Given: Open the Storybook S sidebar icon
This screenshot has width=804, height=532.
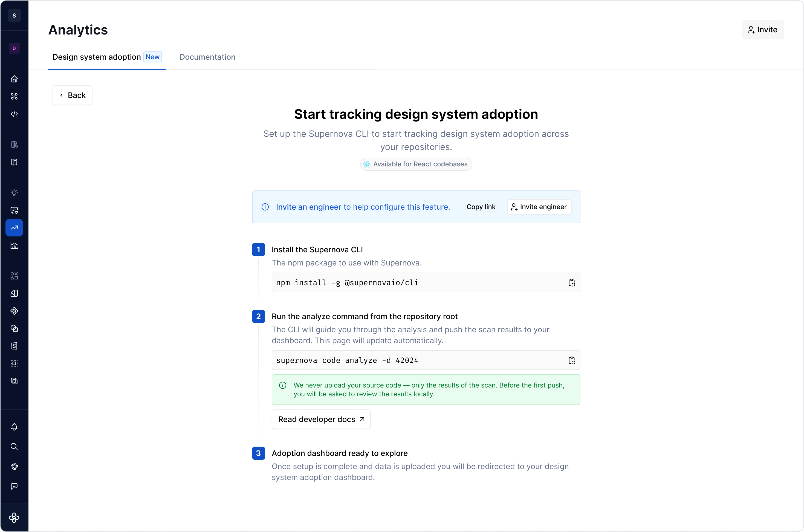Looking at the screenshot, I should 14,346.
